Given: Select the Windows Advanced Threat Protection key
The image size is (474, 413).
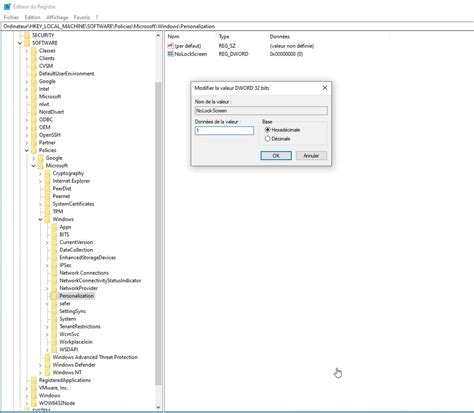Looking at the screenshot, I should [x=95, y=357].
